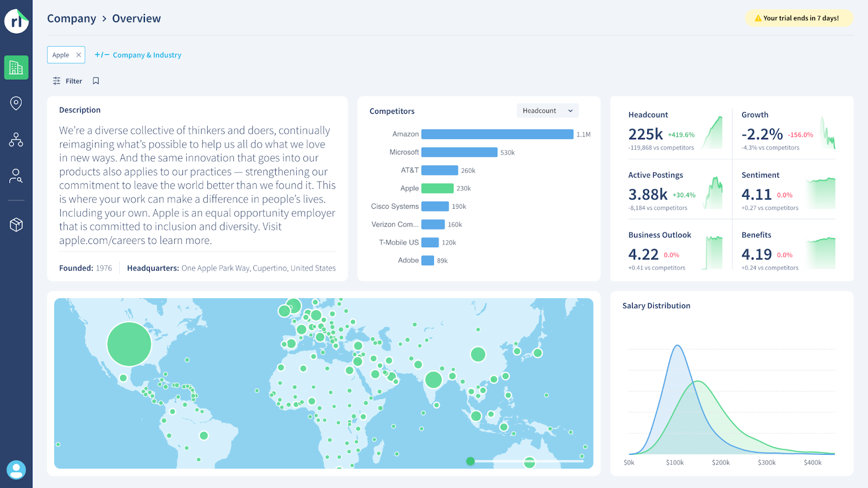
Task: Click the Sentiment 4.11 value
Action: [x=756, y=194]
